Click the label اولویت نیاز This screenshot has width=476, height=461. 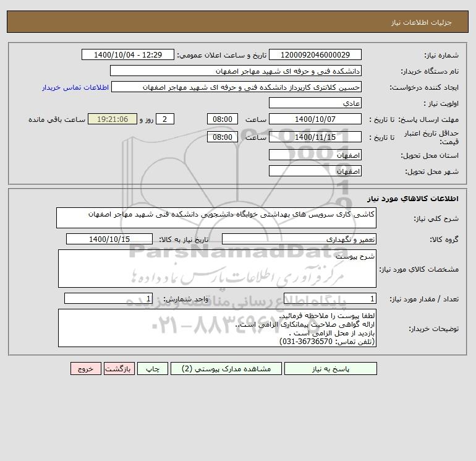(441, 103)
